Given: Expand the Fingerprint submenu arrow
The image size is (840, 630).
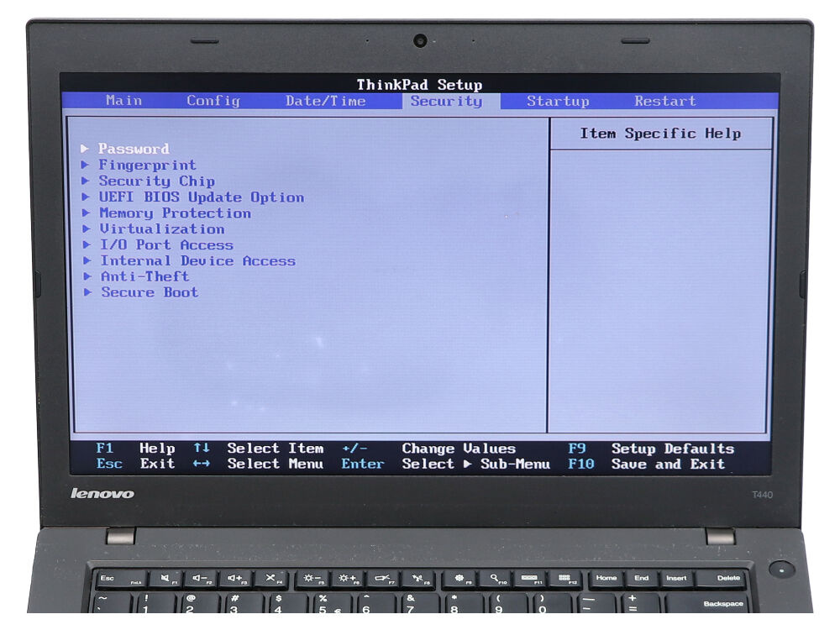Looking at the screenshot, I should [x=85, y=165].
